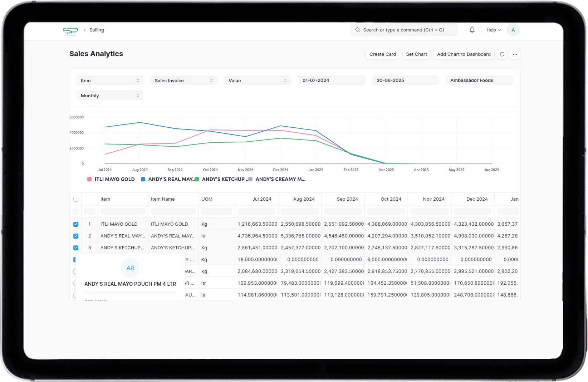
Task: Click cell value 1,216,663.50000
Action: coord(257,224)
